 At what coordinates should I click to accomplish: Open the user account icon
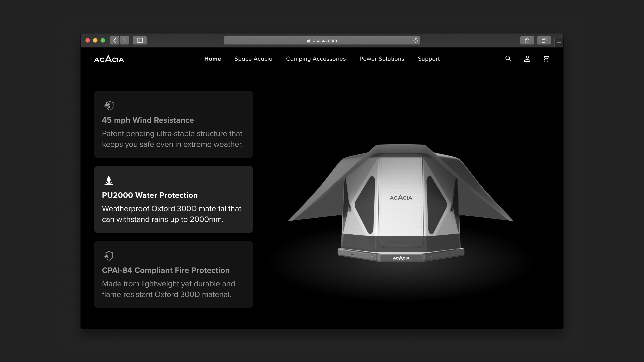pos(527,59)
